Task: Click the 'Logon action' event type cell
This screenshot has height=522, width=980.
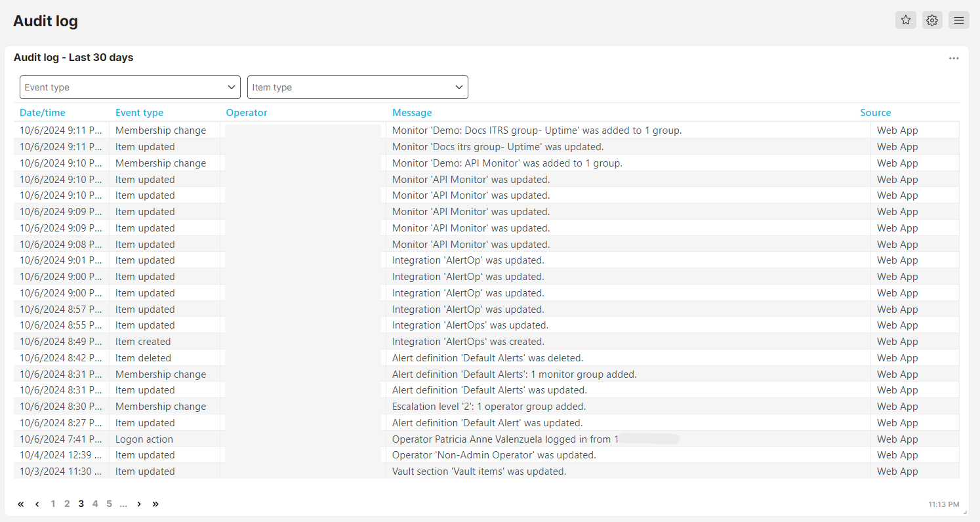Action: point(144,439)
